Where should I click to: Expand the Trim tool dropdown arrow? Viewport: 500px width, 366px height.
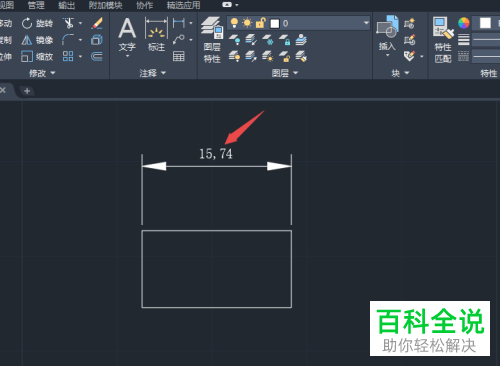80,23
